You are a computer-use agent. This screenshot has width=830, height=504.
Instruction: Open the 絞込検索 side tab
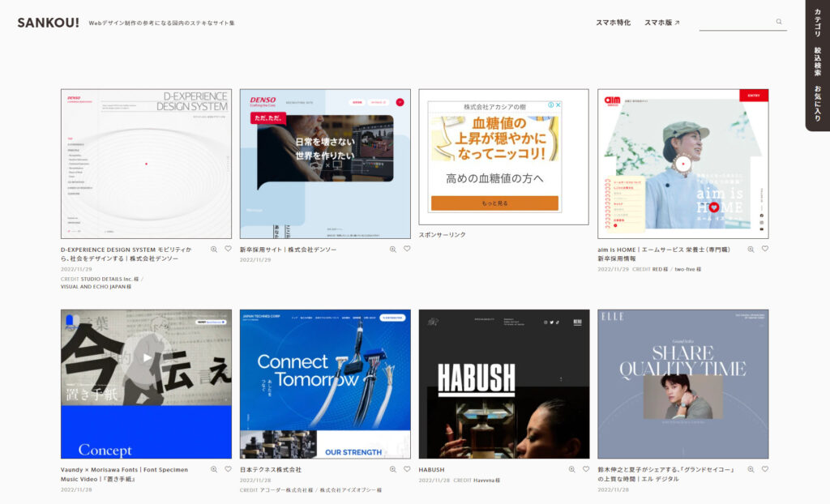[817, 62]
